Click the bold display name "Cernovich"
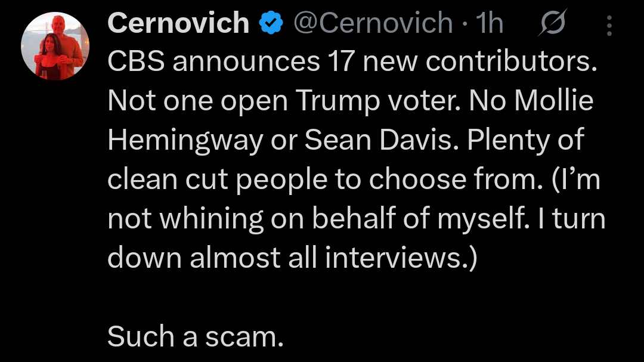The width and height of the screenshot is (644, 362). (178, 24)
